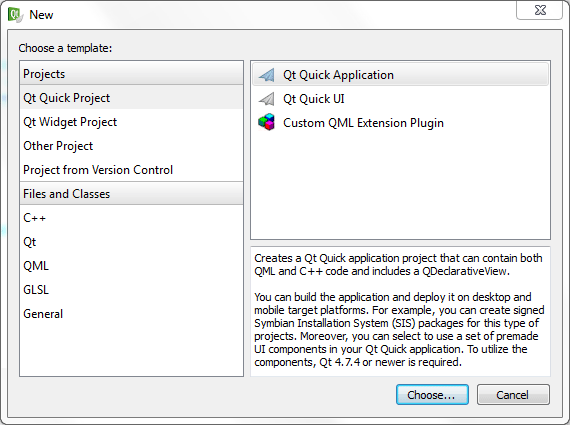570x425 pixels.
Task: Choose the Qt Quick Project category
Action: click(131, 98)
